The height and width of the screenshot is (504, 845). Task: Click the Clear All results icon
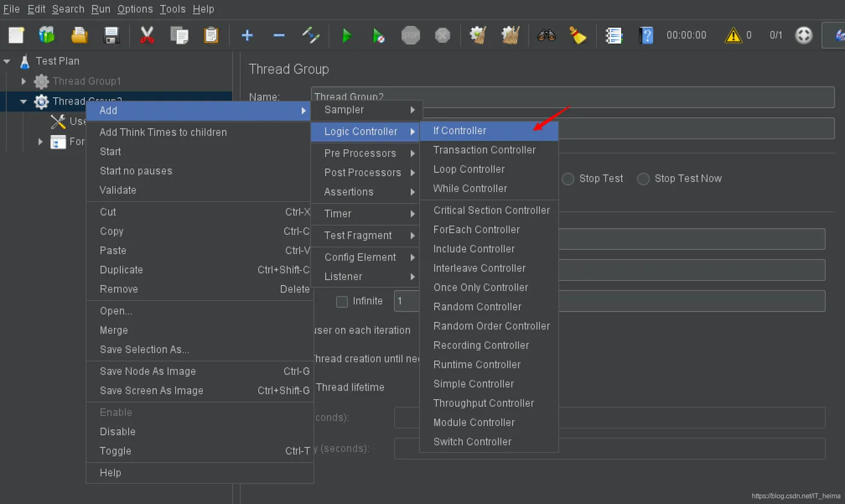click(511, 35)
